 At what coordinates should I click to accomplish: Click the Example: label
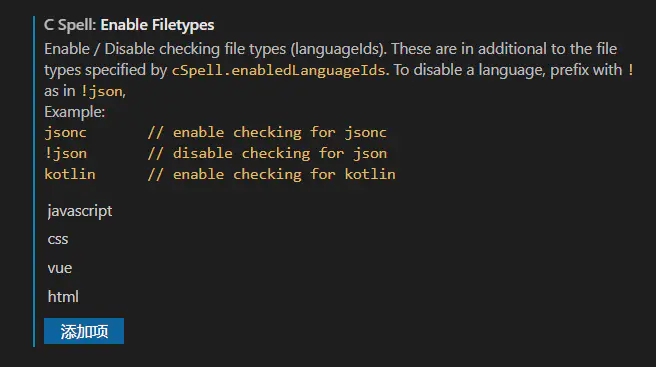(x=74, y=112)
